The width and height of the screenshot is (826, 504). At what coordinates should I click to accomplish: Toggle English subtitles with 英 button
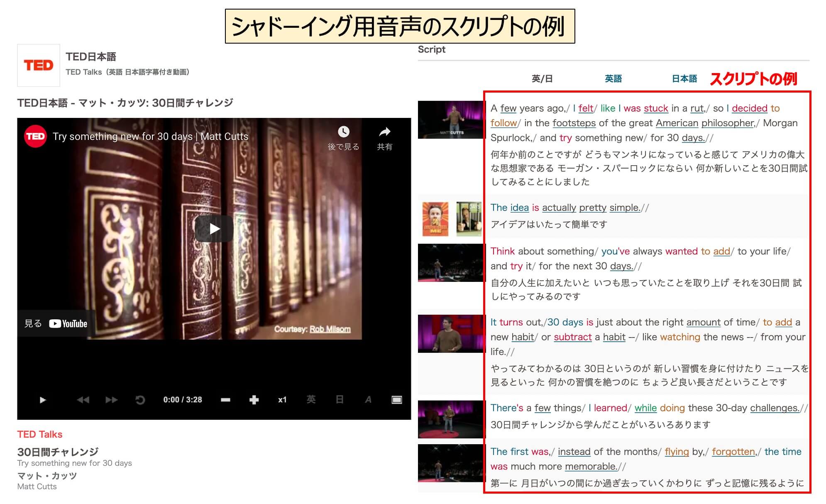[x=311, y=399]
